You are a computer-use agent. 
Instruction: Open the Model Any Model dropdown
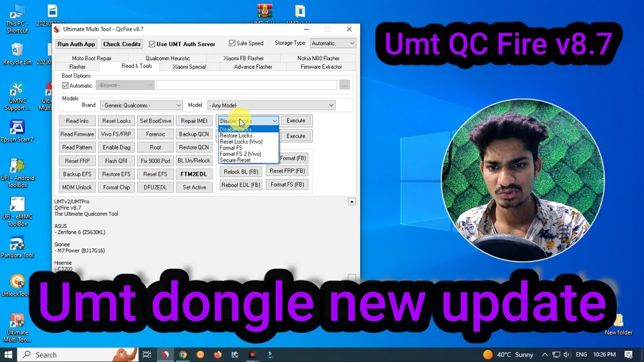[x=271, y=105]
